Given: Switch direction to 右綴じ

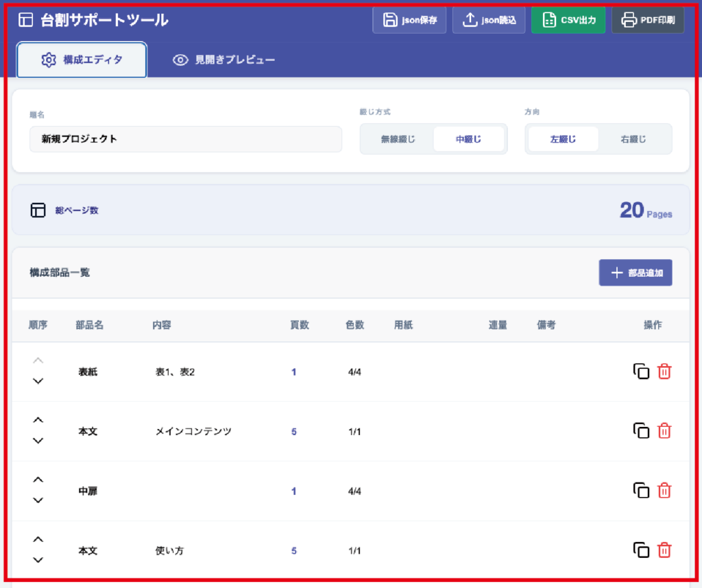Looking at the screenshot, I should [633, 139].
